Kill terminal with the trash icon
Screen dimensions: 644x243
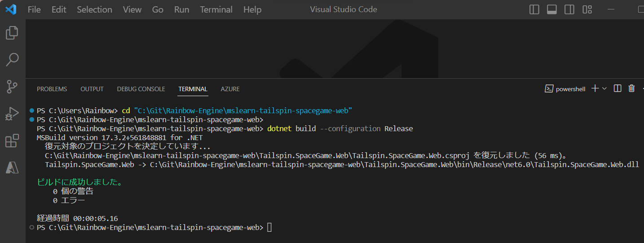pyautogui.click(x=631, y=88)
